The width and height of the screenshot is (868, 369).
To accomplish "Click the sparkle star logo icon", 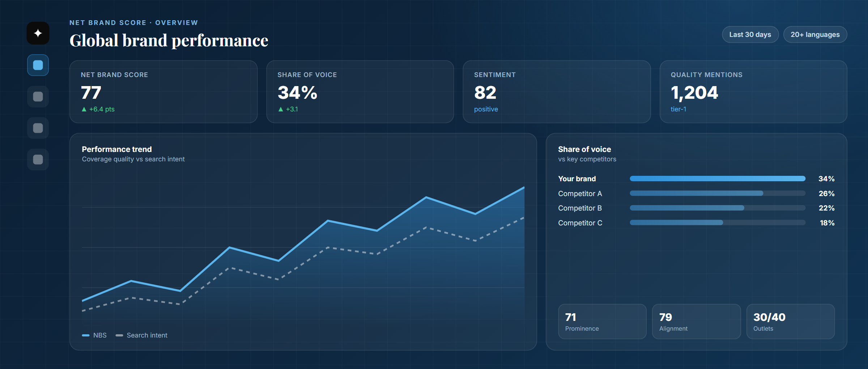I will pyautogui.click(x=38, y=33).
